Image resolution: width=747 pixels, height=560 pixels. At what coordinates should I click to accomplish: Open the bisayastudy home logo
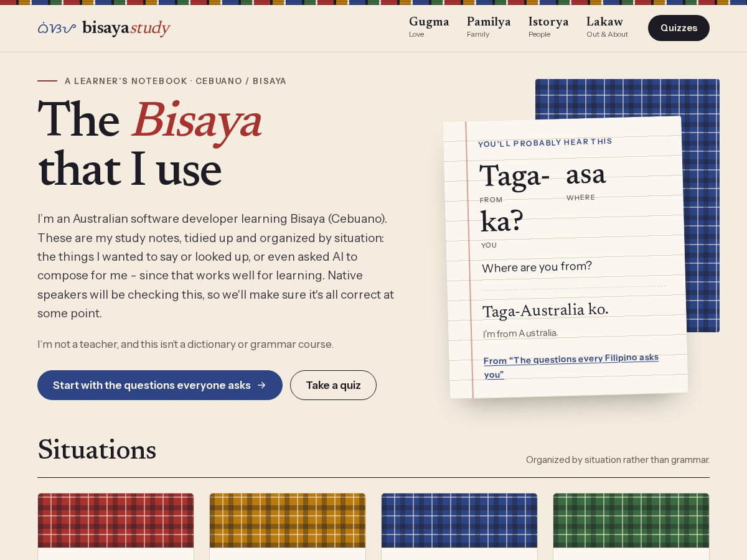coord(103,28)
